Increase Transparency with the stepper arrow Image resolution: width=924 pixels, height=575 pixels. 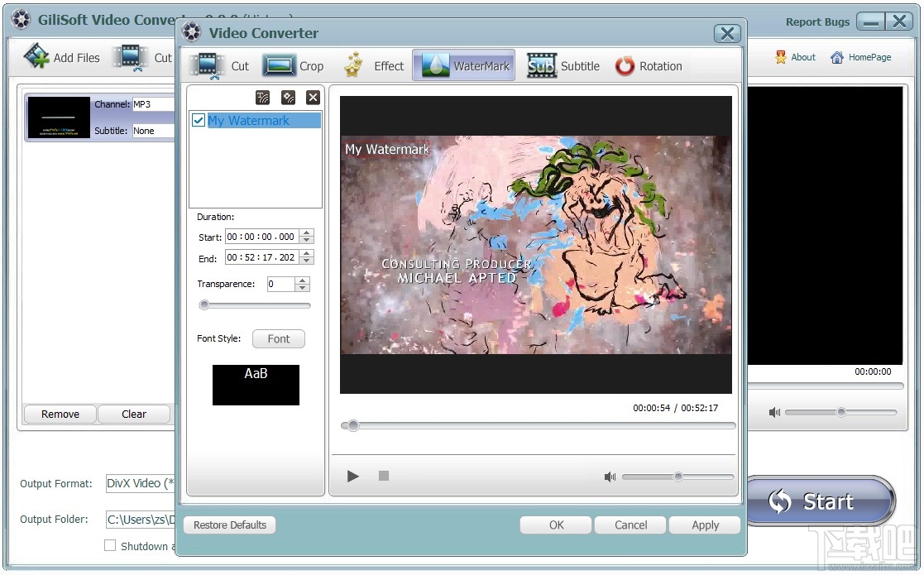pyautogui.click(x=303, y=280)
